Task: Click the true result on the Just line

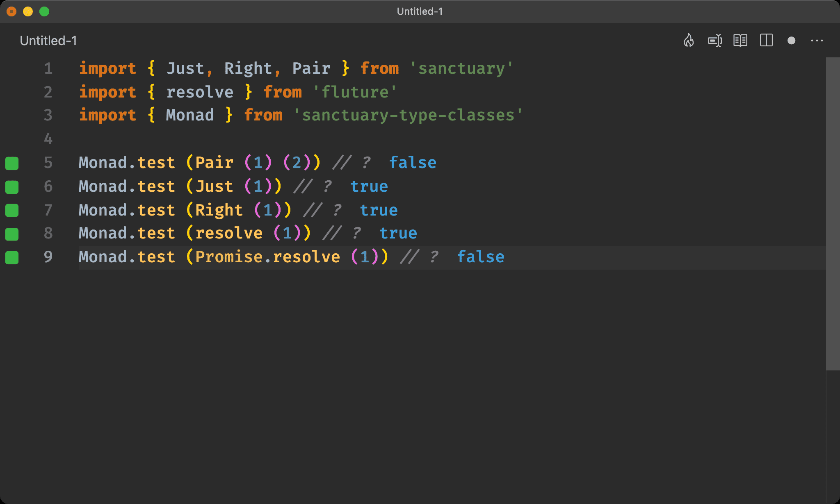Action: pyautogui.click(x=369, y=186)
